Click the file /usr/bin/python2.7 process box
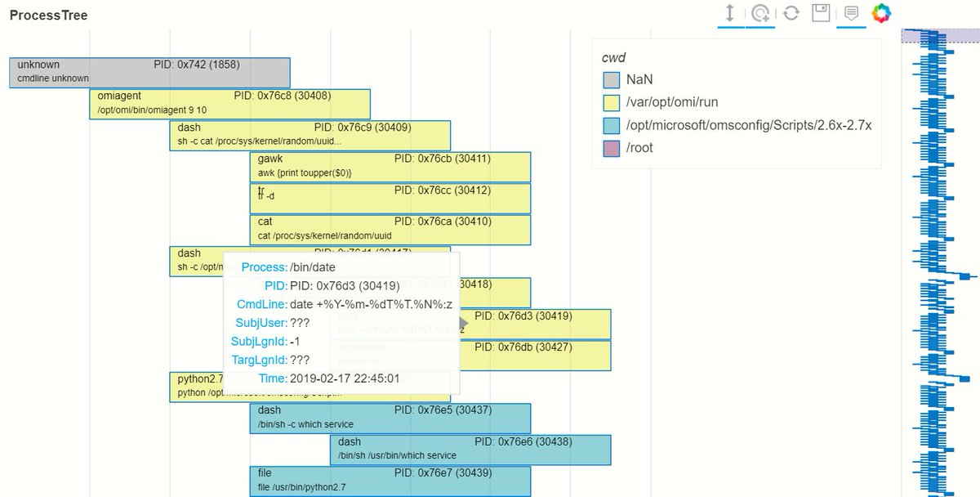 390,481
